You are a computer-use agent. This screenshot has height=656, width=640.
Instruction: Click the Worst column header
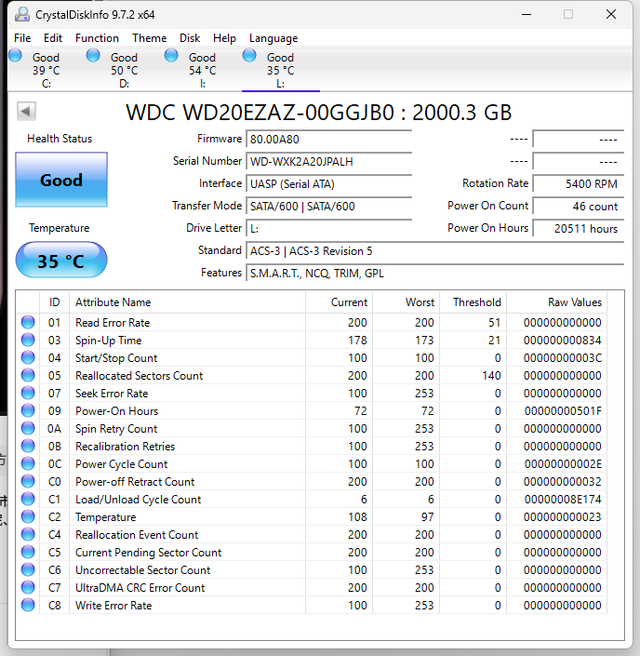point(406,302)
